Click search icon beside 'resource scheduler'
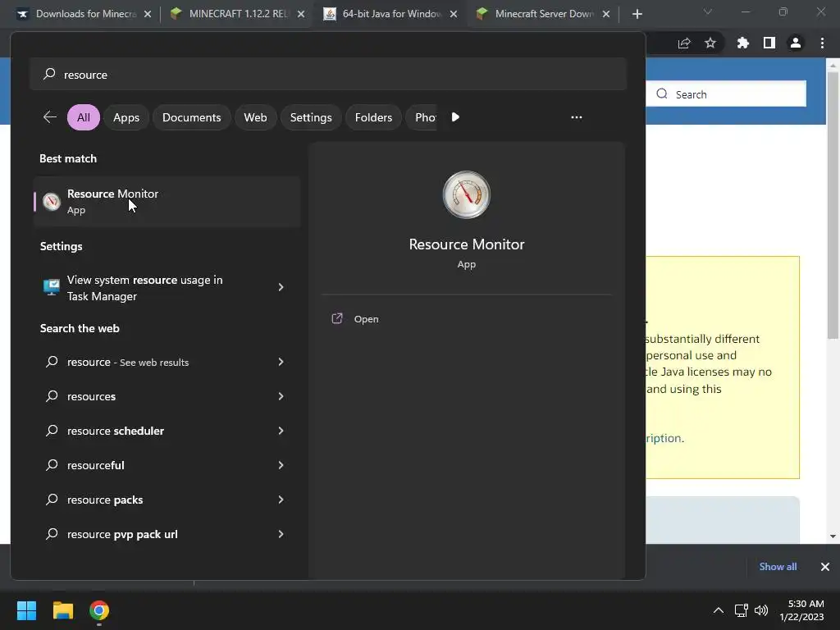Image resolution: width=840 pixels, height=630 pixels. click(52, 431)
